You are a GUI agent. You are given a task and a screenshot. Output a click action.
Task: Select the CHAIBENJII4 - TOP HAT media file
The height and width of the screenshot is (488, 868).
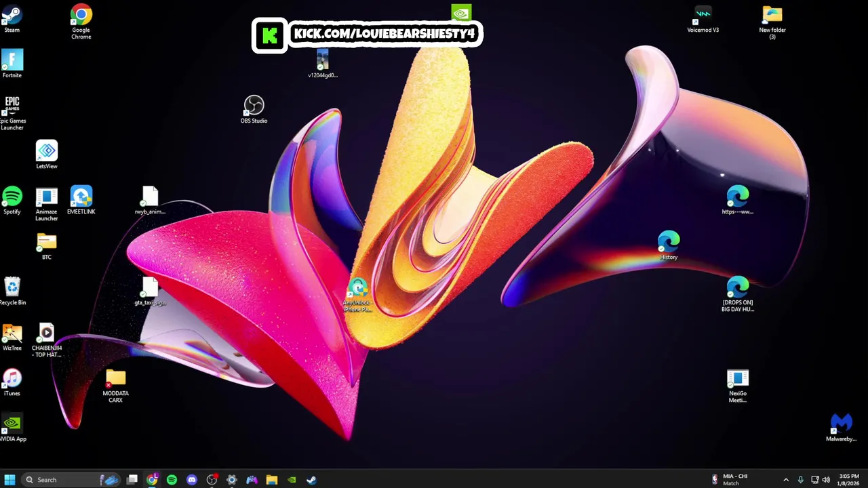point(47,340)
